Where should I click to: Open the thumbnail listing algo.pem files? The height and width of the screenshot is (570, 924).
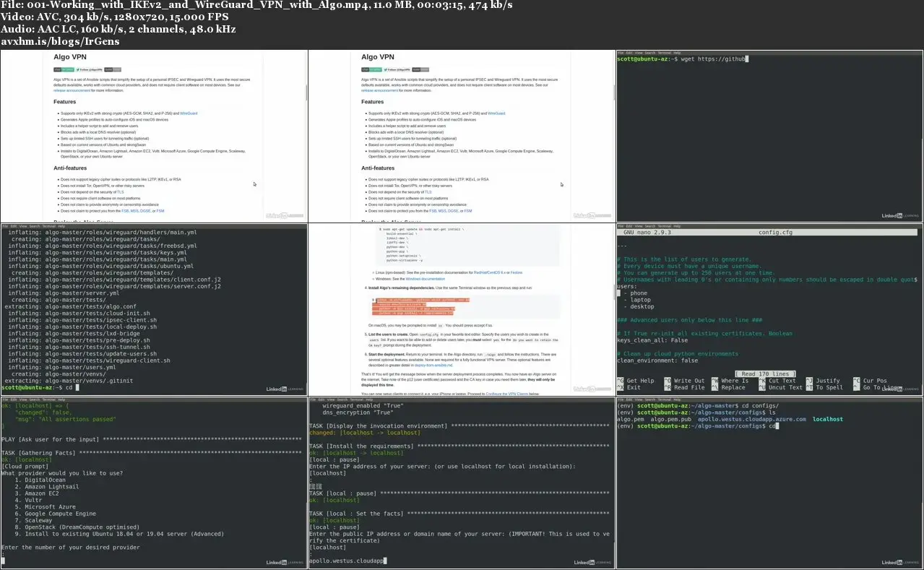[x=769, y=483]
